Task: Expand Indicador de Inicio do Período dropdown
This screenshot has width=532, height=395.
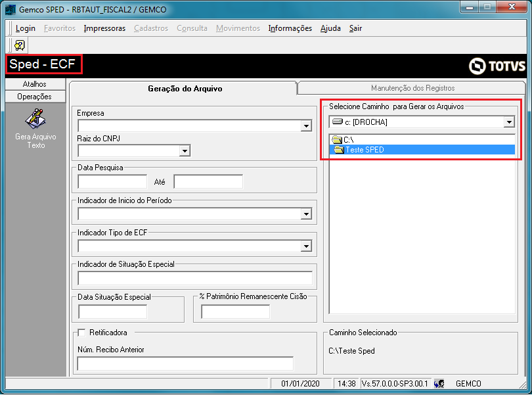Action: tap(306, 214)
